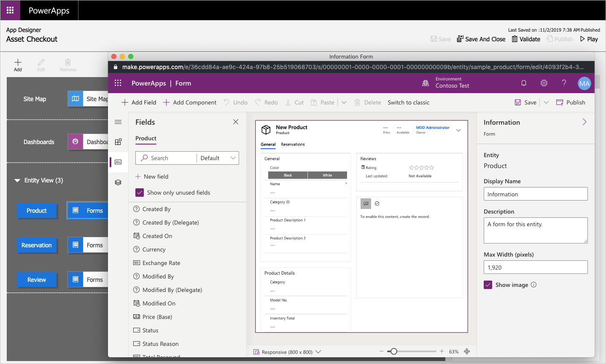
Task: Click the Dashboards tile icon
Action: [75, 142]
